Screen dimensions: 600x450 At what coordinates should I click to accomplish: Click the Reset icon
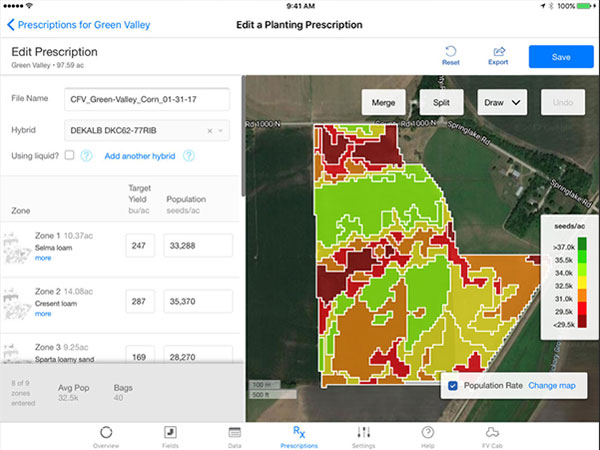coord(451,51)
